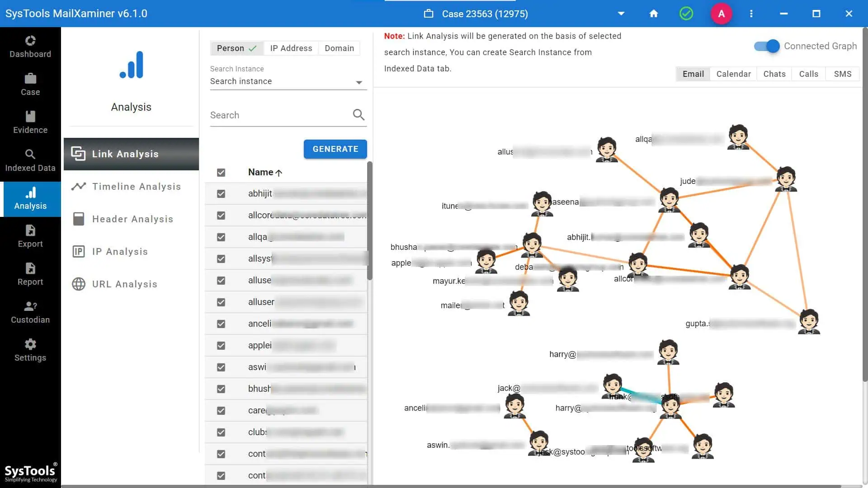Toggle the select-all checkbox beside Name

tap(221, 172)
